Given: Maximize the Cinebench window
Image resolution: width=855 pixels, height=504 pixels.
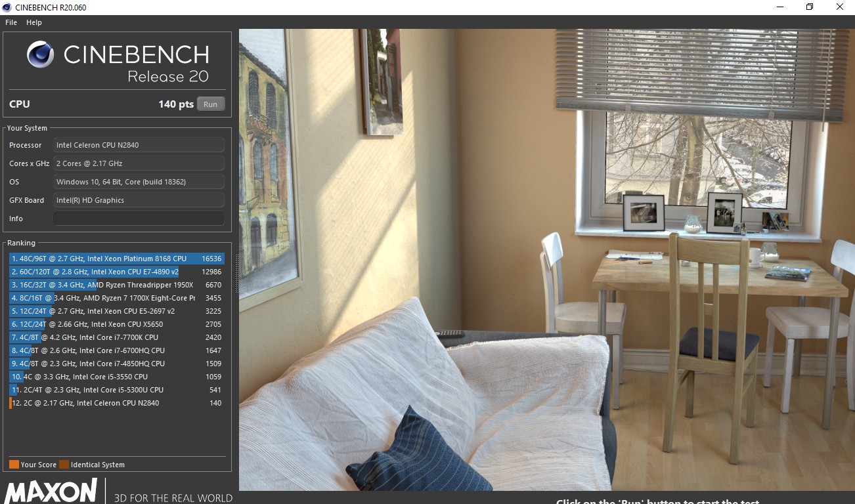Looking at the screenshot, I should tap(810, 7).
